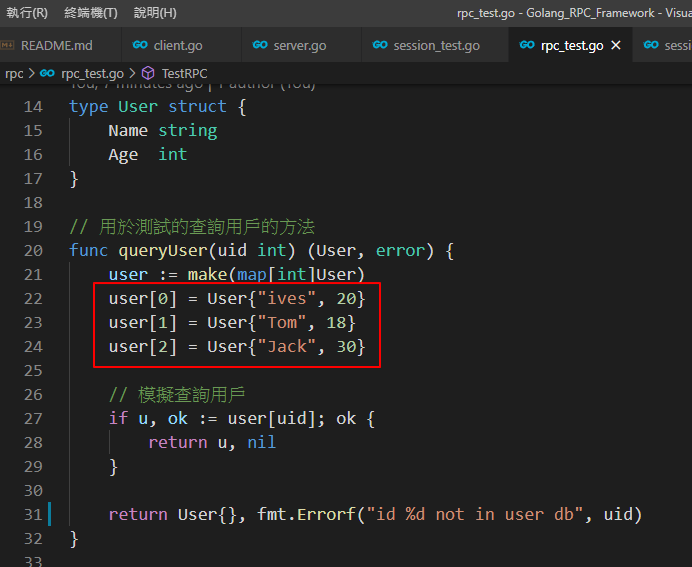Click the cube symbol icon beside TestRPC

(x=148, y=73)
